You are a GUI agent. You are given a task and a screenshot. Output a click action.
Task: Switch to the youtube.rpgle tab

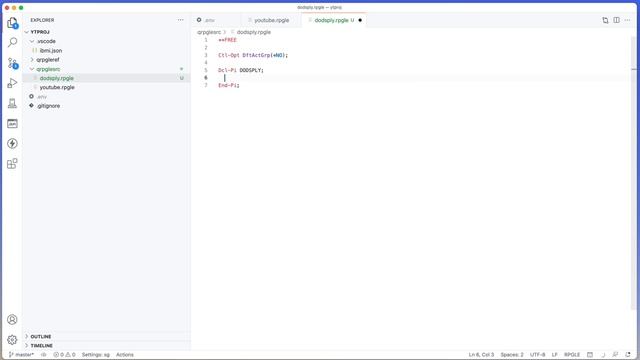point(271,20)
